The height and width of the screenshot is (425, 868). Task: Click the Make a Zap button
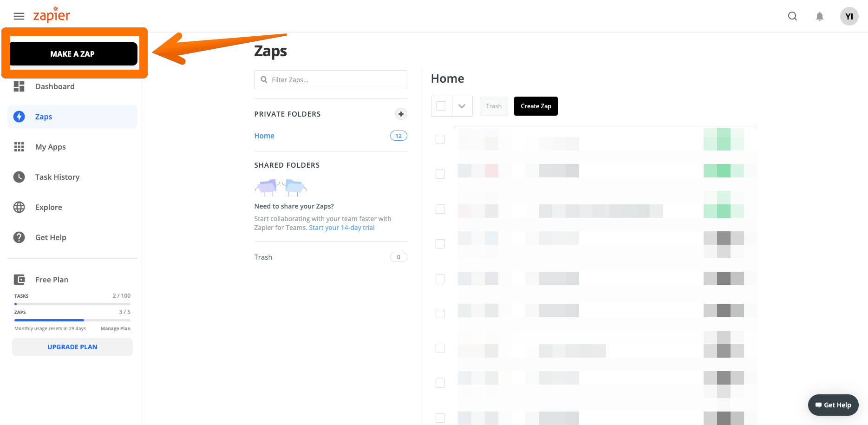73,54
